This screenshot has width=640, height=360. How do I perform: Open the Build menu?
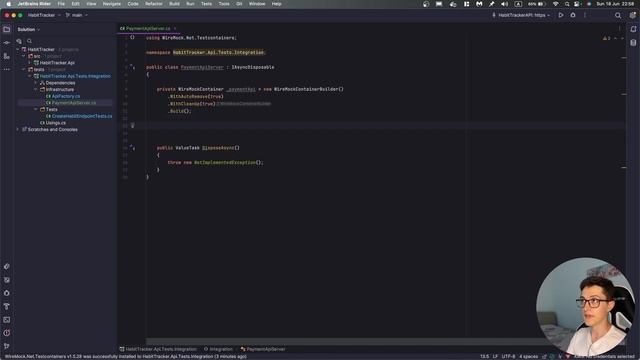click(x=174, y=4)
